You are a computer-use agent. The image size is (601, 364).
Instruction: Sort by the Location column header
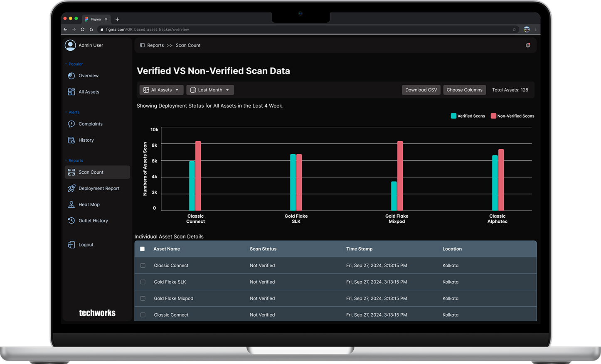(452, 249)
